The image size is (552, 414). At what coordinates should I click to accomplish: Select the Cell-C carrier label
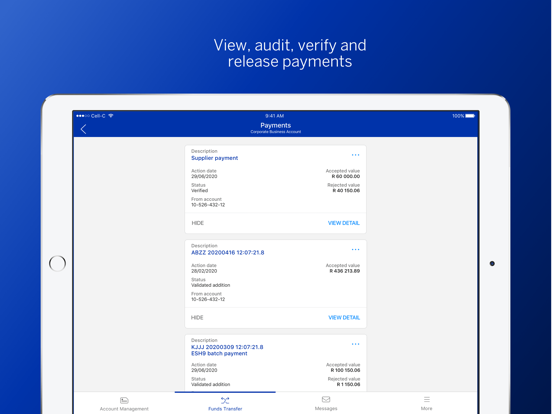coord(98,116)
